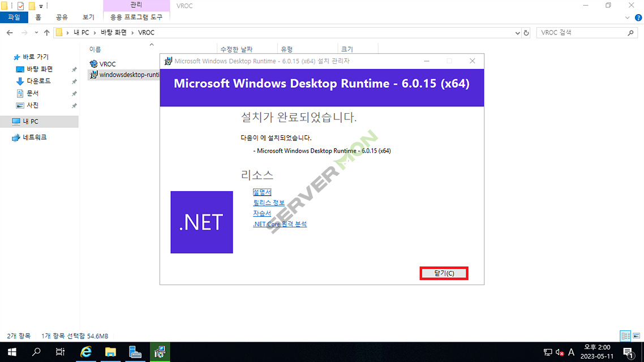Image resolution: width=644 pixels, height=362 pixels.
Task: Open the 릴리스 정보 link
Action: click(x=269, y=202)
